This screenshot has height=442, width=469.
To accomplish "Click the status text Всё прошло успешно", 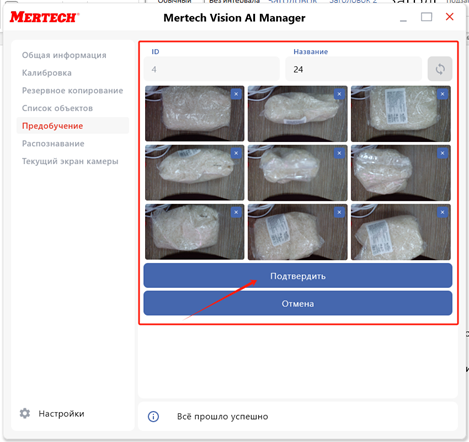I will pos(222,416).
